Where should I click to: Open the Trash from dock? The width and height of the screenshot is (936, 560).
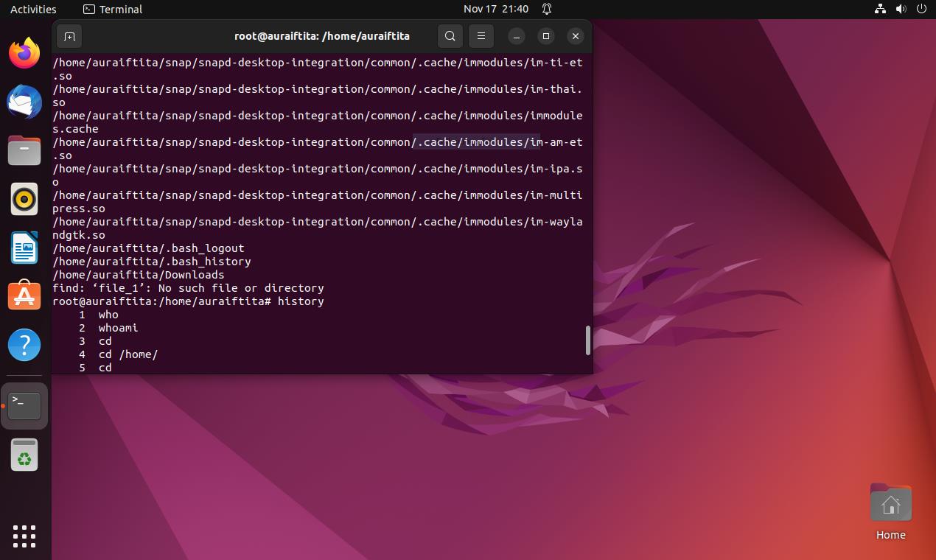click(24, 455)
